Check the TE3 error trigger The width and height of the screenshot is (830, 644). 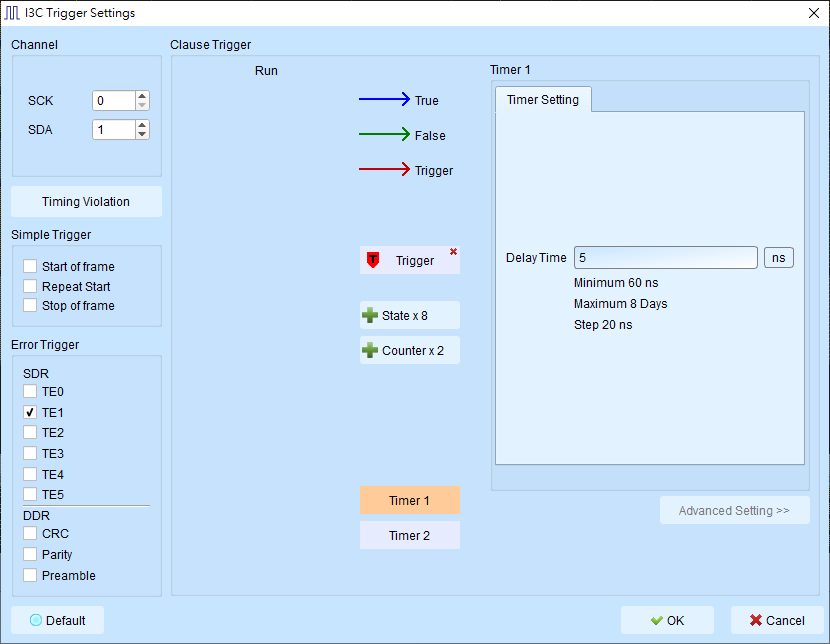pos(30,453)
